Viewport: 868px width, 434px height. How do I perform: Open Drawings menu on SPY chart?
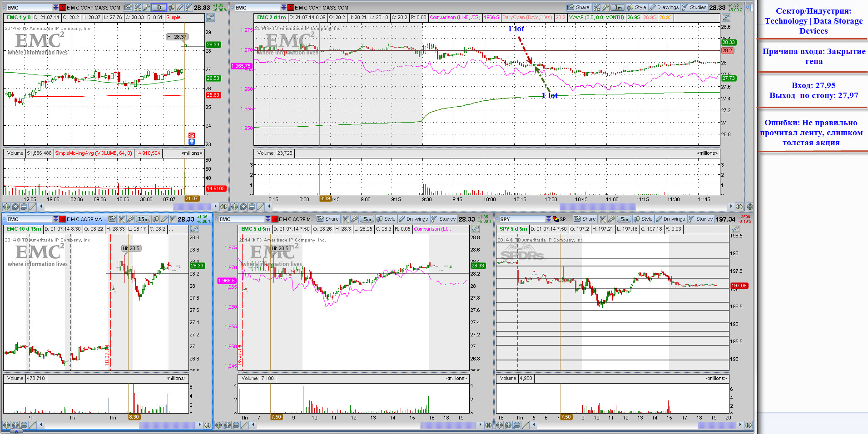click(x=670, y=219)
